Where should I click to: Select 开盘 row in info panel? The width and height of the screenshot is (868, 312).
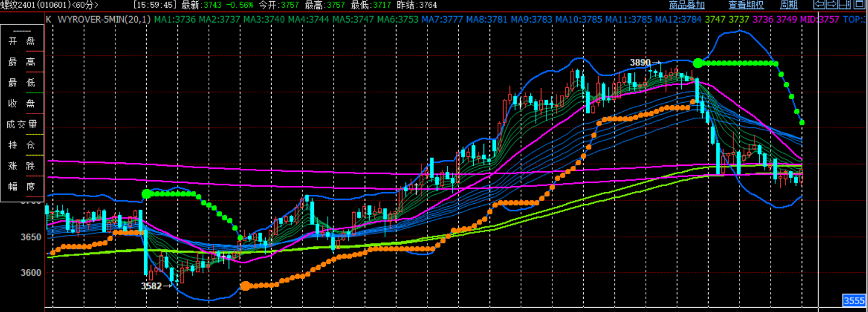tap(22, 42)
